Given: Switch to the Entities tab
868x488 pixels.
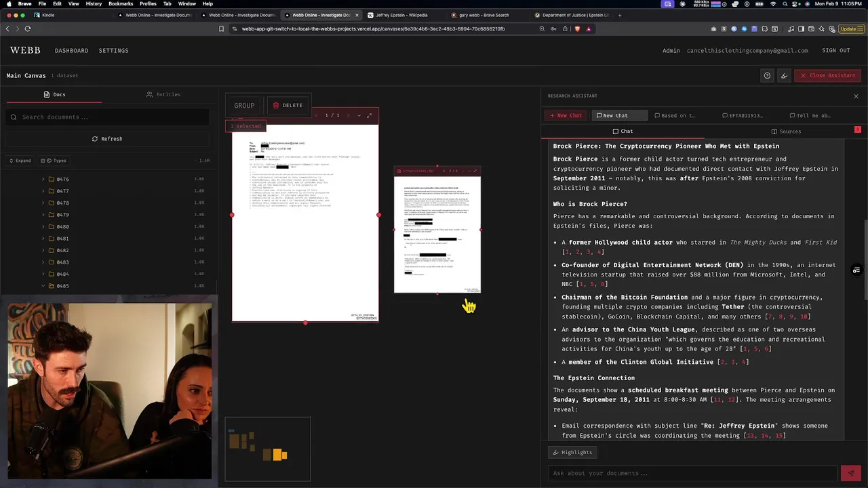Looking at the screenshot, I should coord(163,94).
